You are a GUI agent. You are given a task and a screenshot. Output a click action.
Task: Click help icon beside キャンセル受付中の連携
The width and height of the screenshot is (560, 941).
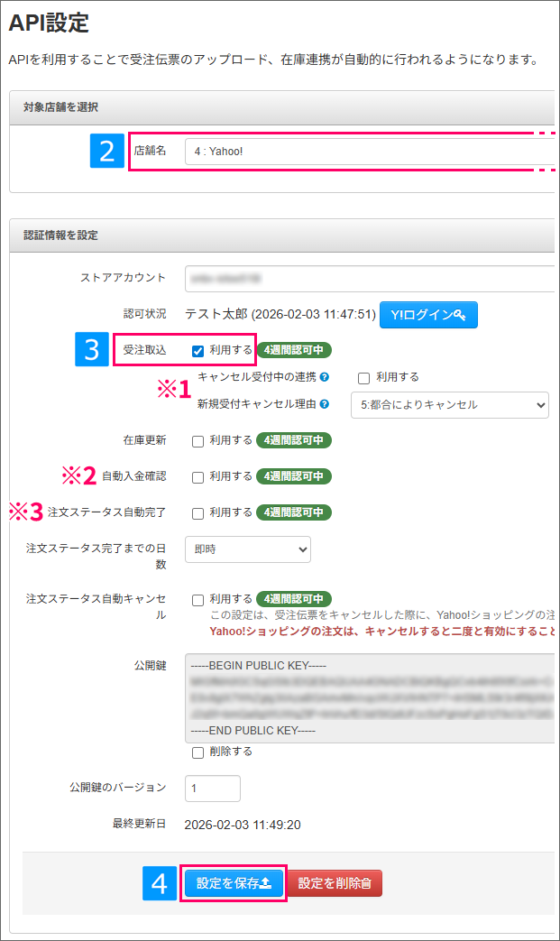coord(324,377)
